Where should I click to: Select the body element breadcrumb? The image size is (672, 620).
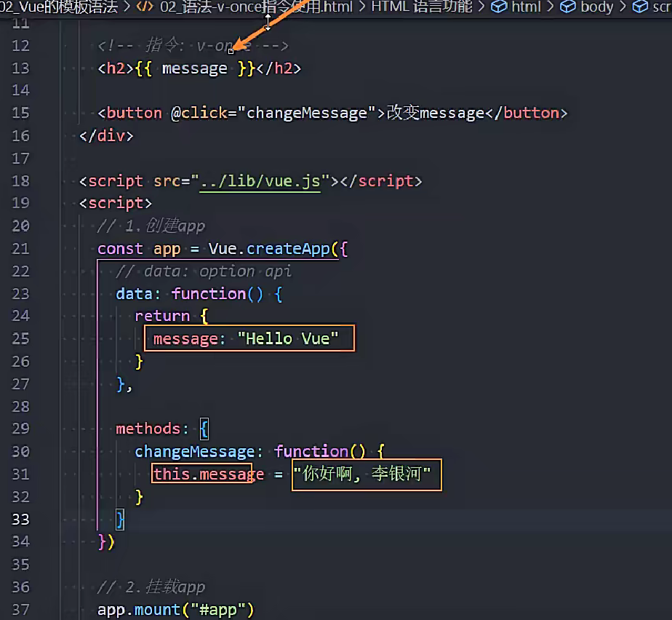pyautogui.click(x=597, y=7)
